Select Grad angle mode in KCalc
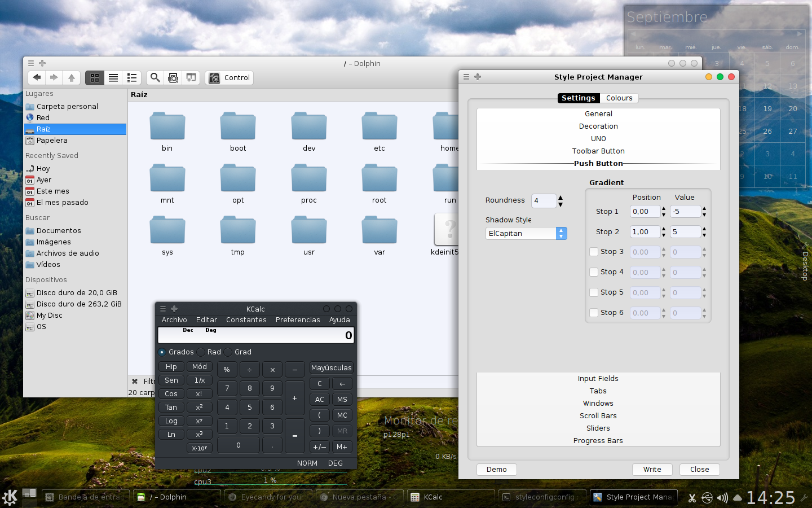The width and height of the screenshot is (812, 508). 237,352
